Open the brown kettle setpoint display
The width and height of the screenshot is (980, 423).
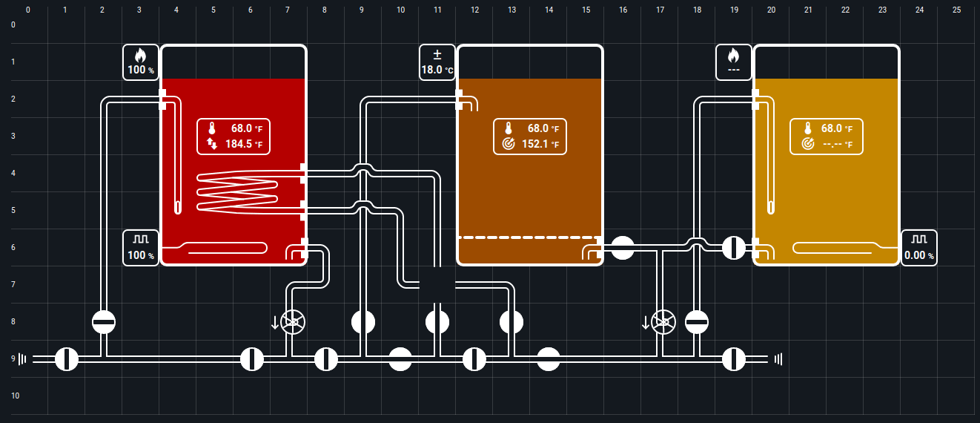coord(530,137)
